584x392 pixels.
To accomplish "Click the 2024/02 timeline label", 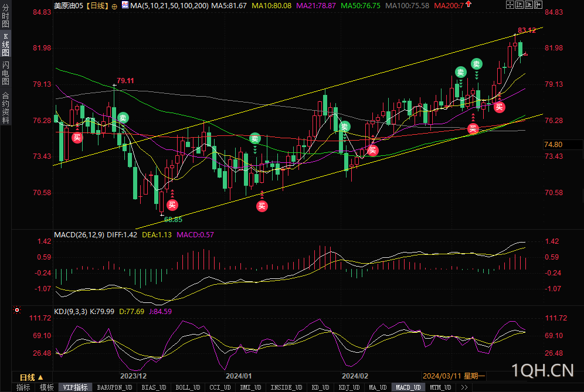I will (x=355, y=376).
